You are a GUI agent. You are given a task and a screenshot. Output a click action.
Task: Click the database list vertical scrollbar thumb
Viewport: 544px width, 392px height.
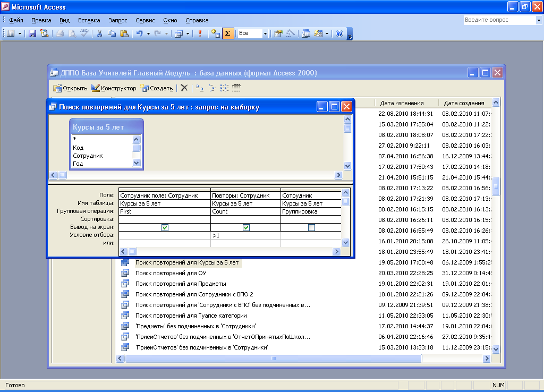click(x=496, y=186)
